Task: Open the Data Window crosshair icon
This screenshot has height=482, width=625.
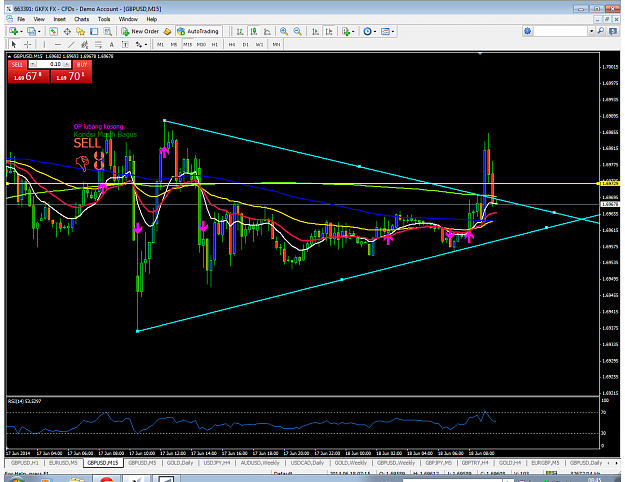Action: pyautogui.click(x=67, y=31)
